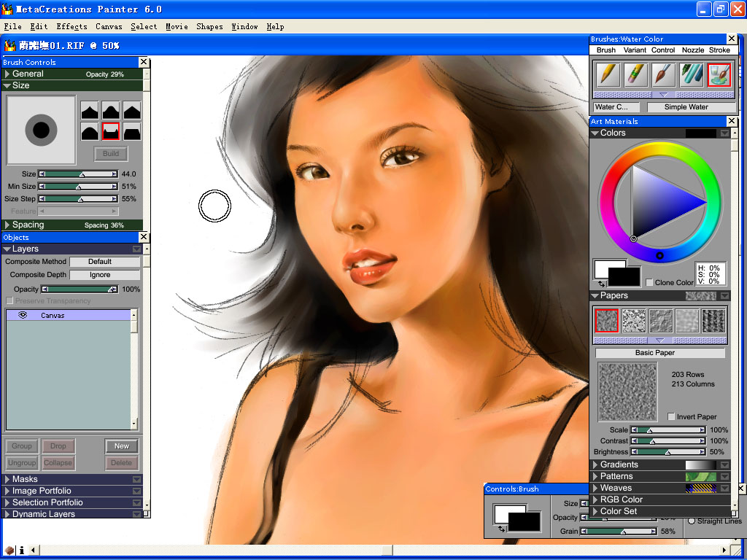Collapse the Size section in Brush Controls
Screen dimensions: 747x560
tap(7, 86)
